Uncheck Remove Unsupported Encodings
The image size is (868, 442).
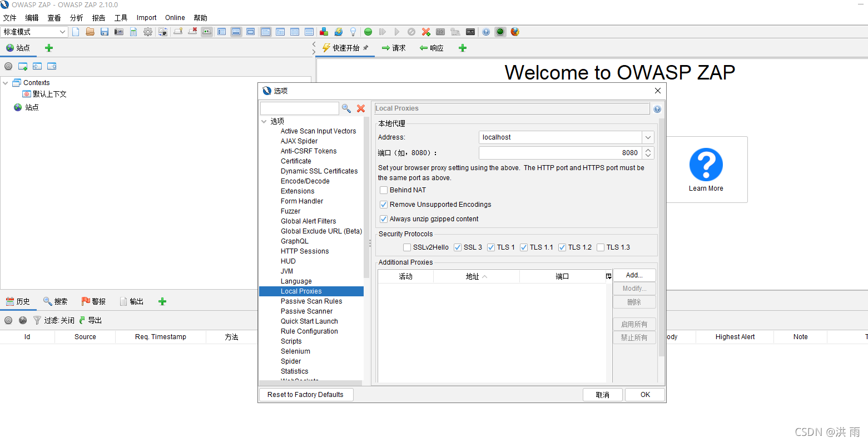tap(384, 205)
